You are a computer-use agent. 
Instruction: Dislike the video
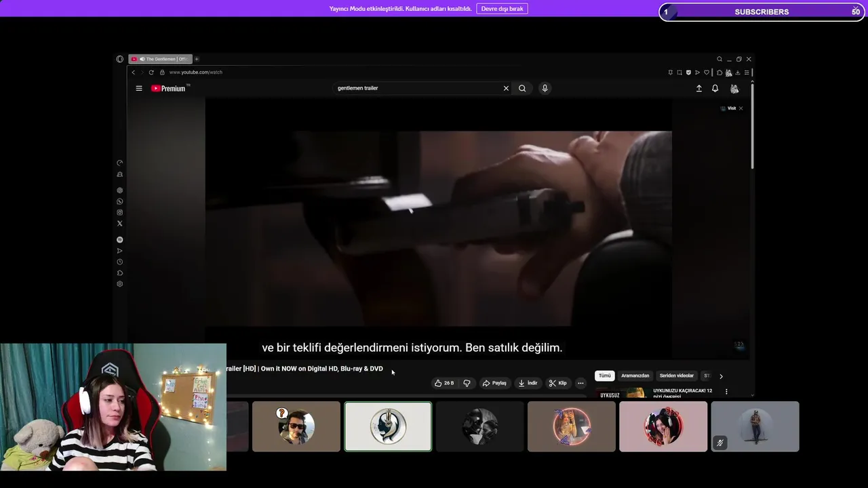pyautogui.click(x=467, y=383)
